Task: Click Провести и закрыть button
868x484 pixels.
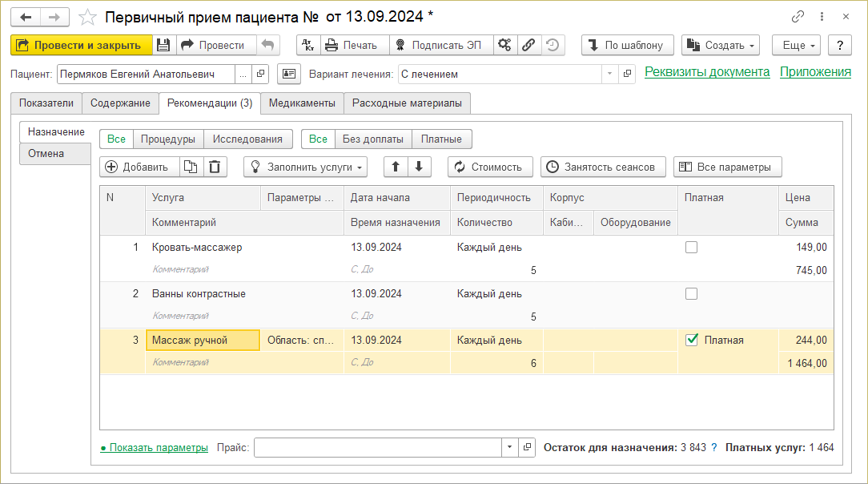Action: (81, 45)
